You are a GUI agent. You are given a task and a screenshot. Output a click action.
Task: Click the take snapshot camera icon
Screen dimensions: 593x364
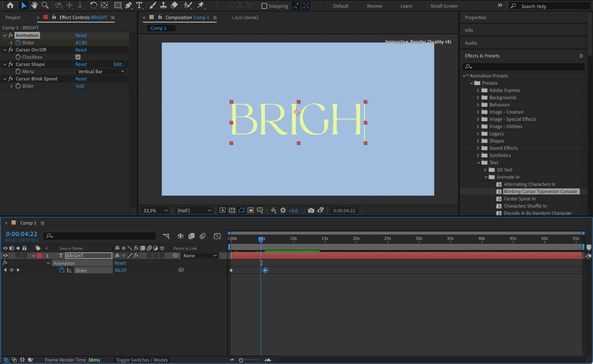(x=311, y=210)
